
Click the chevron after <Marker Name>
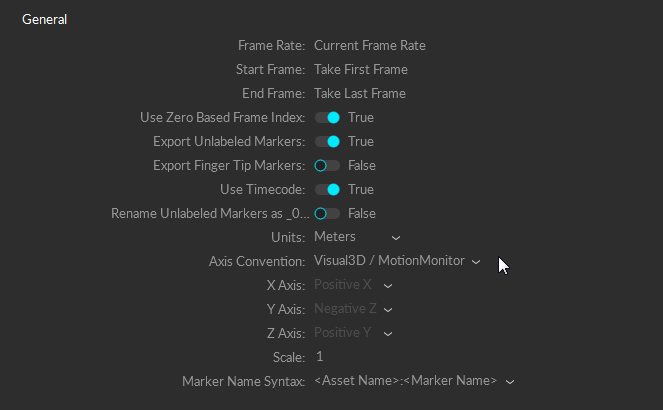coord(510,382)
